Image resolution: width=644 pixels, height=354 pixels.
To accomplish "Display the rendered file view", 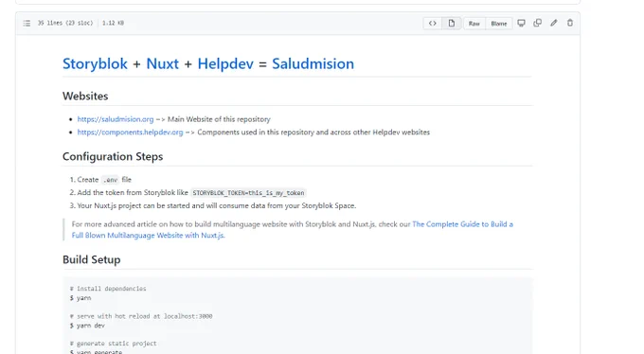I will pos(452,24).
